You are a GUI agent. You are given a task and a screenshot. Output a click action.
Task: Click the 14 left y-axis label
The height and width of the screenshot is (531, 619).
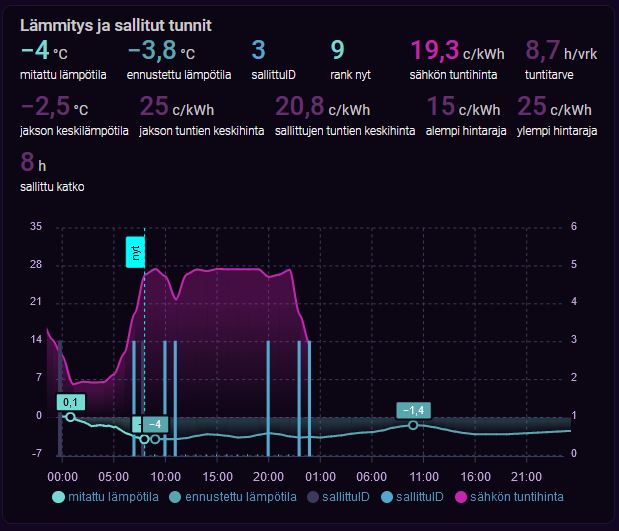pos(36,340)
